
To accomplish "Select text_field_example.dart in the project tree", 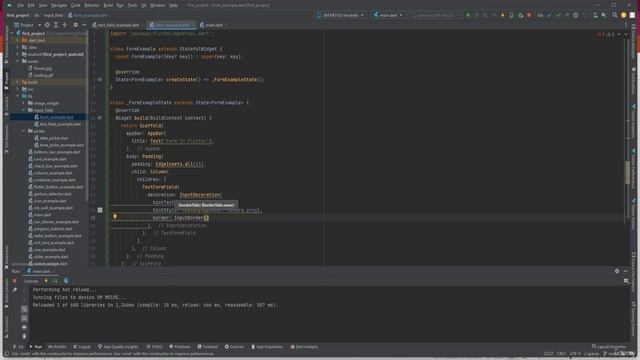I will [57, 124].
